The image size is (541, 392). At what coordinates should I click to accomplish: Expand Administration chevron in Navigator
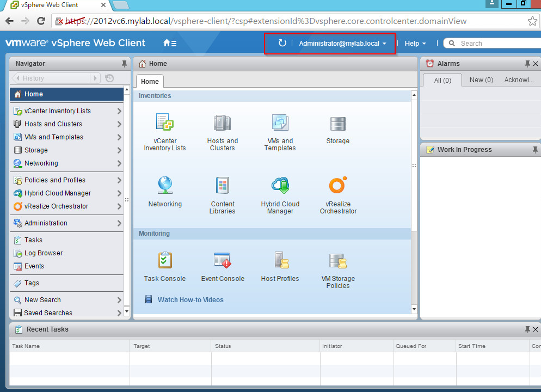click(x=119, y=223)
